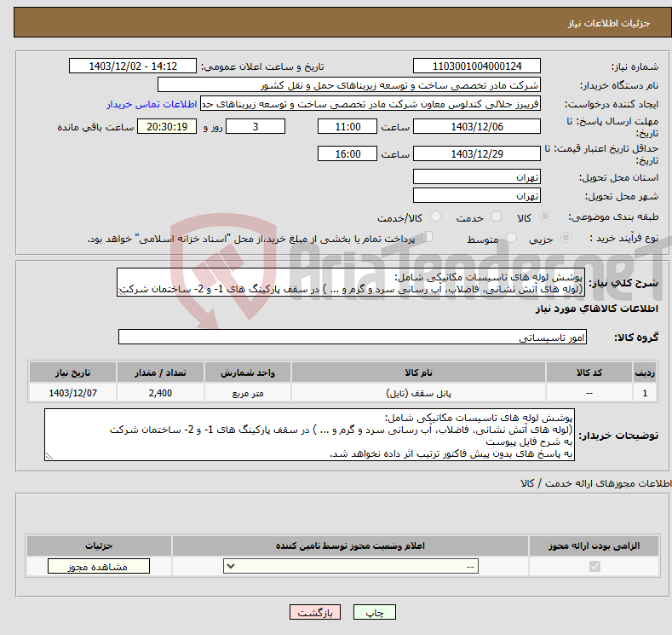The width and height of the screenshot is (672, 635).
Task: Select the خدمت radio button
Action: (x=496, y=216)
